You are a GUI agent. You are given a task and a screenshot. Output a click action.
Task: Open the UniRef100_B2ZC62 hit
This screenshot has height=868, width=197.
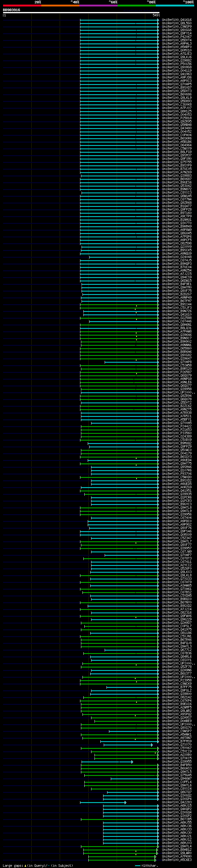click(176, 406)
